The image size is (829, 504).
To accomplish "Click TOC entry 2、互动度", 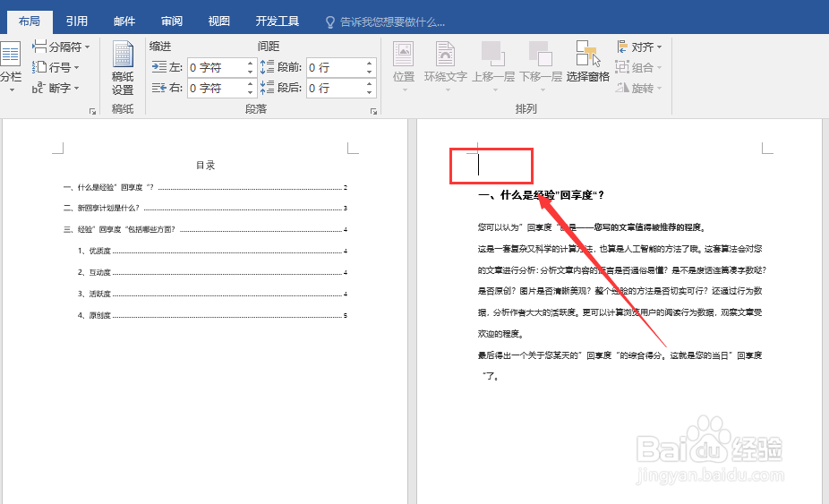I will (212, 272).
